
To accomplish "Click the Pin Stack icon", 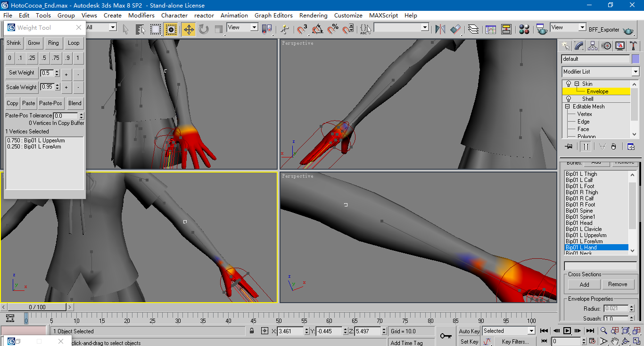I will 569,147.
